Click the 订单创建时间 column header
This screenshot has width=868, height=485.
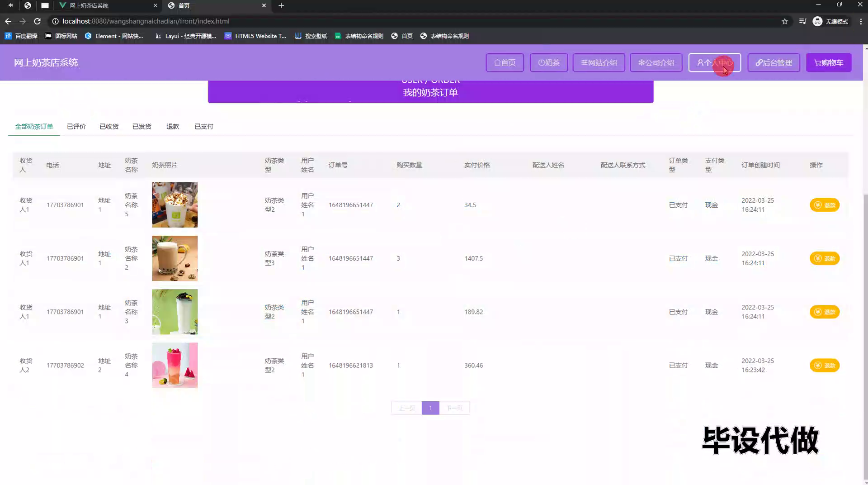click(761, 165)
